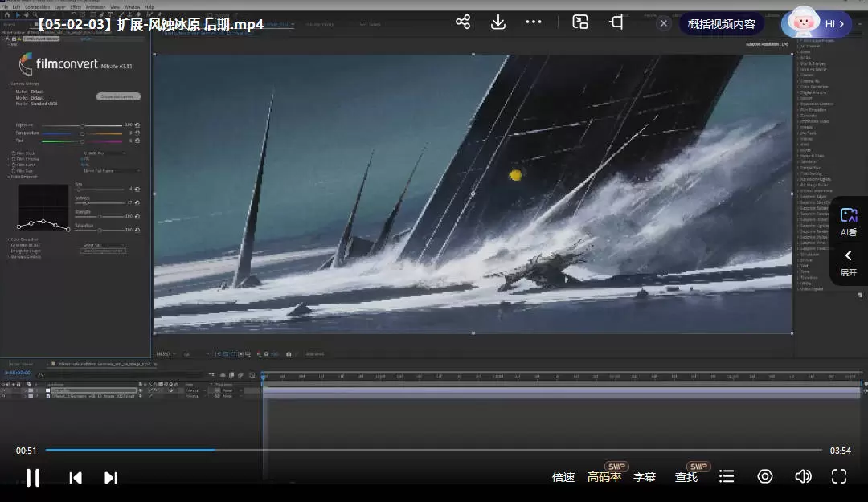This screenshot has width=868, height=502.
Task: Open the Film Size dropdown
Action: pyautogui.click(x=111, y=171)
